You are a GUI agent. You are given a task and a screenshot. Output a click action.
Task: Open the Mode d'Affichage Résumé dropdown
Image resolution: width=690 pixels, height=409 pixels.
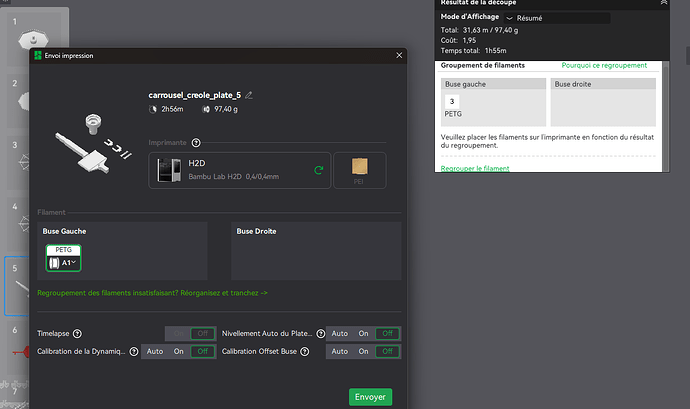(x=557, y=18)
